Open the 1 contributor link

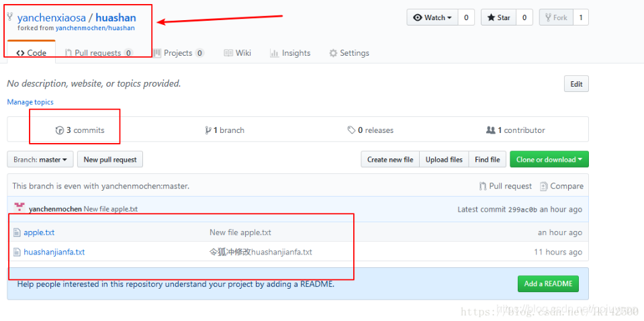coord(516,130)
